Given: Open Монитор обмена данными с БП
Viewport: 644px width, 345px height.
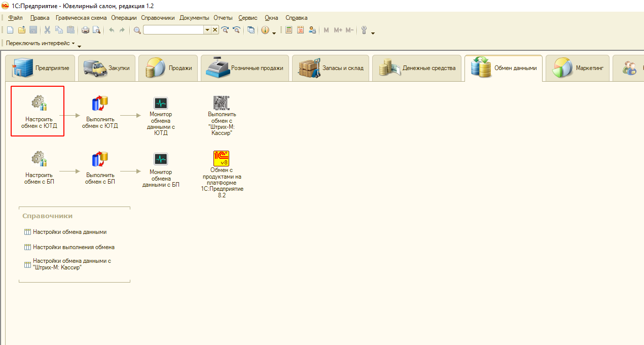Looking at the screenshot, I should [161, 170].
